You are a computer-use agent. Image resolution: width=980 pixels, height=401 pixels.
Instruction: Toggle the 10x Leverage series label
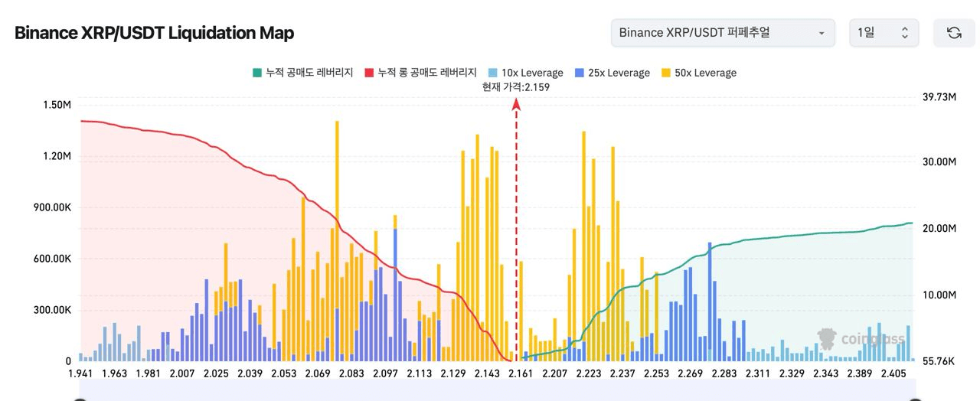[x=533, y=73]
